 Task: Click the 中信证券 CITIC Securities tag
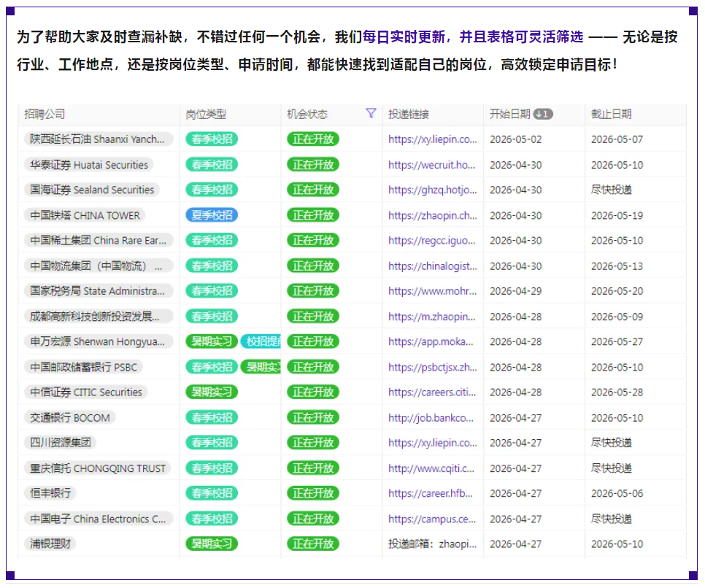pos(86,392)
